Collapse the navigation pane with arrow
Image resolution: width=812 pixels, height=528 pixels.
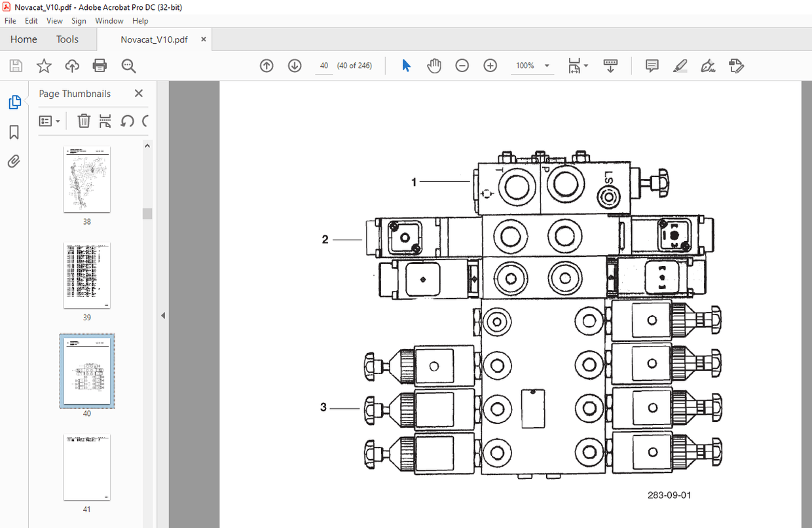[163, 316]
